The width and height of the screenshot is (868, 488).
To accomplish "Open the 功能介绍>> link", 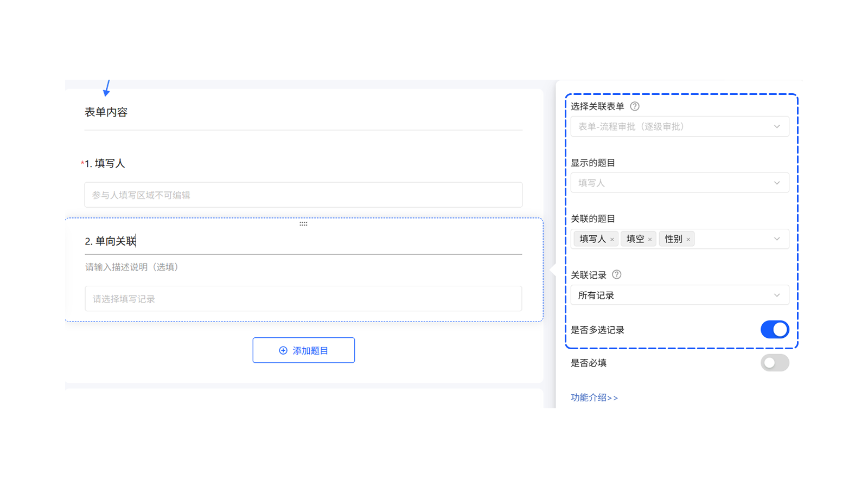I will click(594, 397).
